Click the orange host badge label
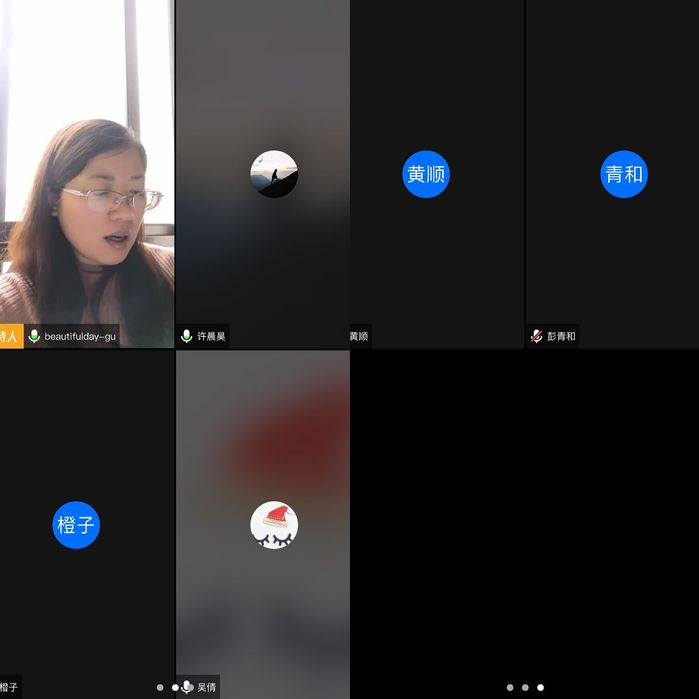This screenshot has height=699, width=699. (x=10, y=337)
